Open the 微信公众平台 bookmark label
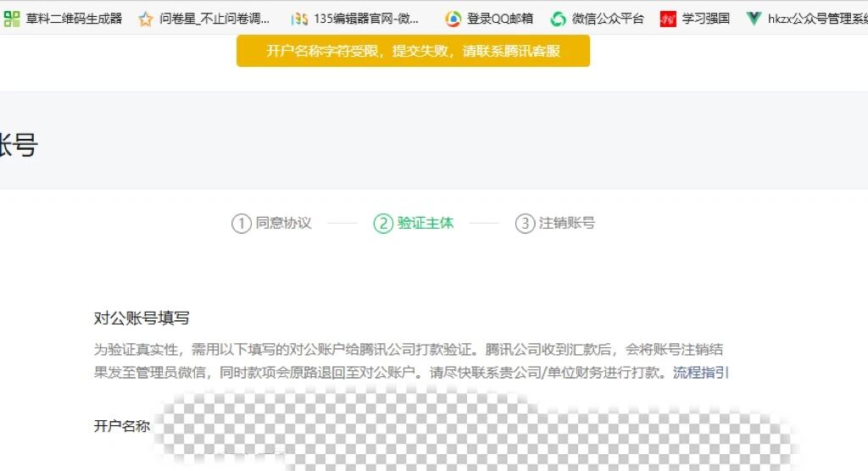 (x=608, y=19)
